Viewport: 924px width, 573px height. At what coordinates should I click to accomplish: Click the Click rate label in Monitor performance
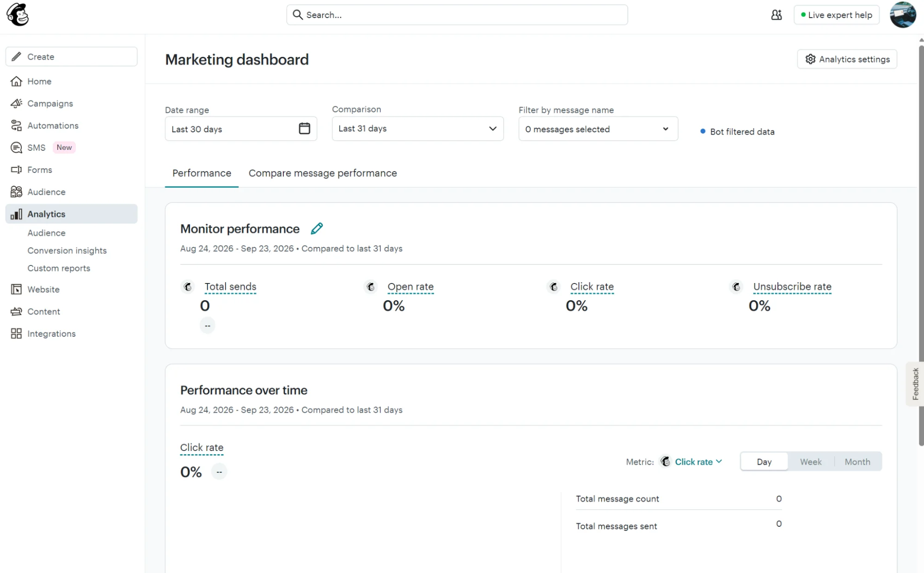click(592, 286)
